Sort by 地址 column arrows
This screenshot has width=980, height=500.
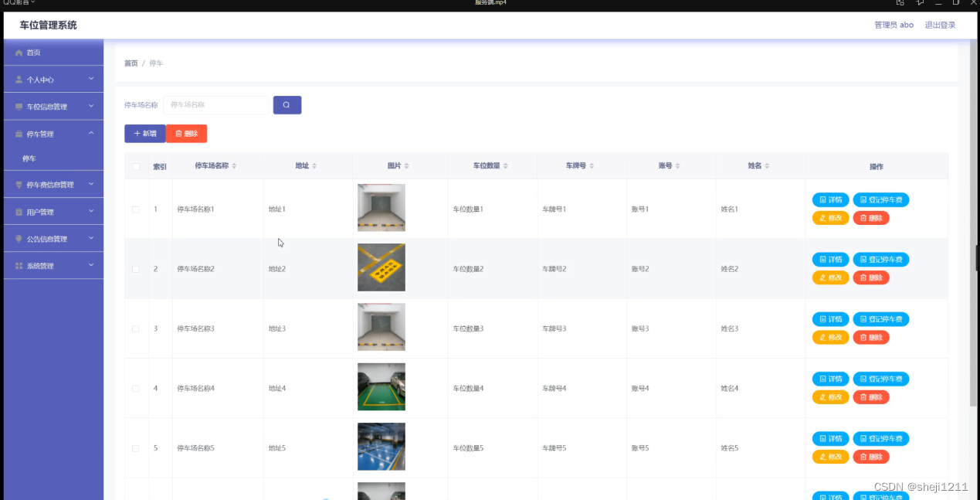coord(314,166)
